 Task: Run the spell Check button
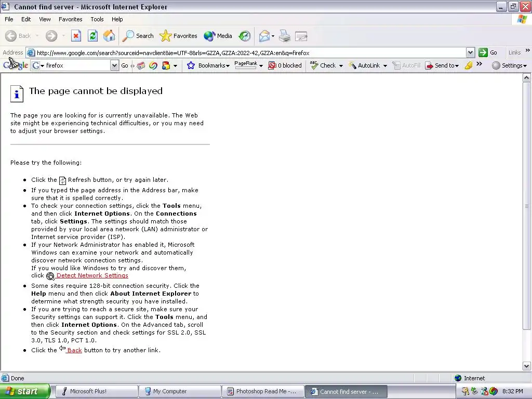tap(323, 65)
